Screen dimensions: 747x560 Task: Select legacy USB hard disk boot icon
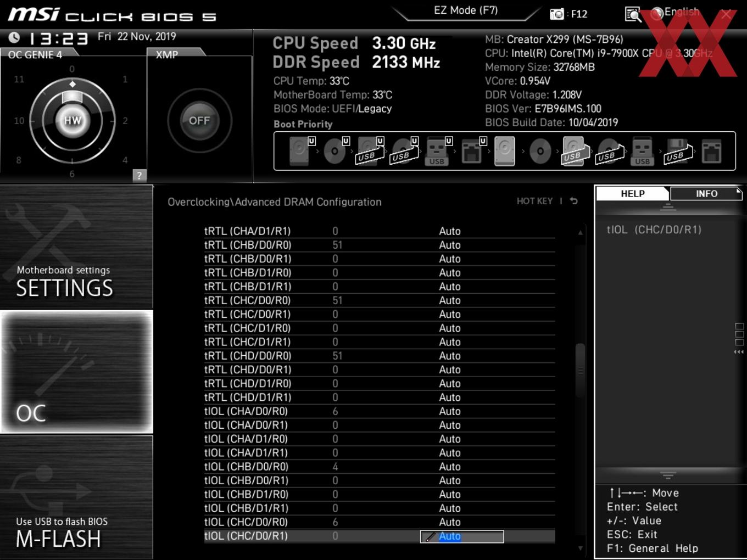575,151
